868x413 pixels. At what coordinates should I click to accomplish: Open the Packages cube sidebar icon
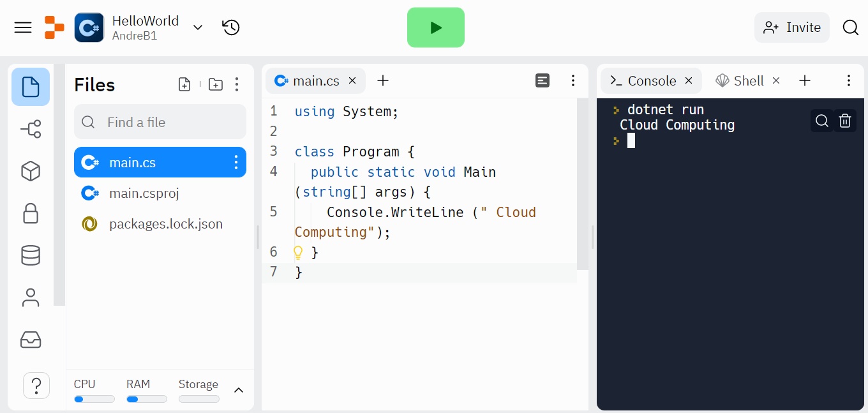click(31, 171)
